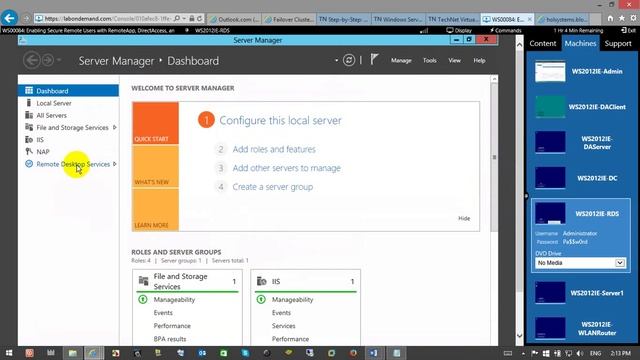Switch to the Support tab
Viewport: 640px width, 360px height.
618,44
